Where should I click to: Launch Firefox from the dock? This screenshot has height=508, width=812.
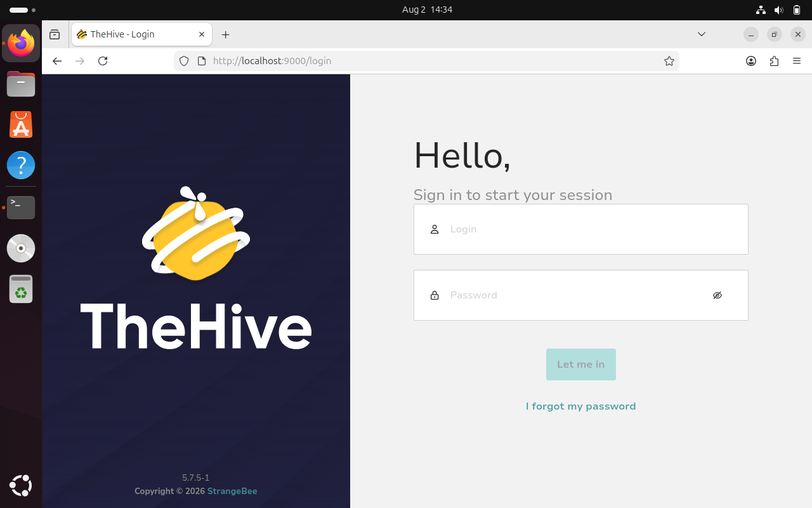click(x=21, y=44)
